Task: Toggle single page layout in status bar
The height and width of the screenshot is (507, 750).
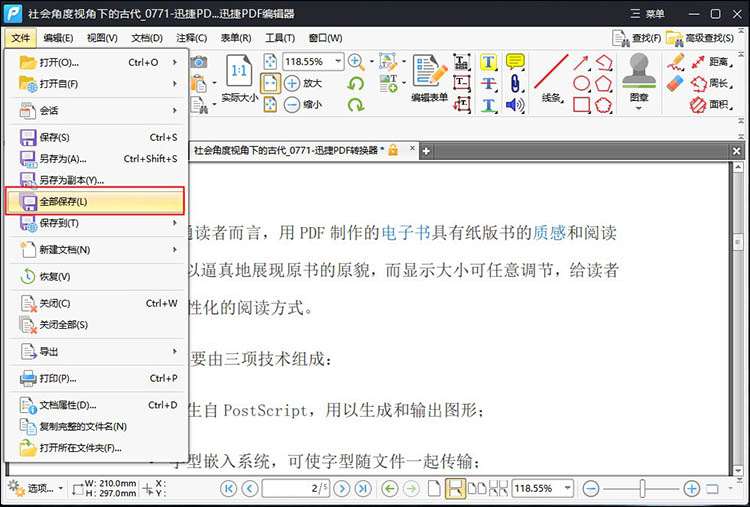Action: 434,488
